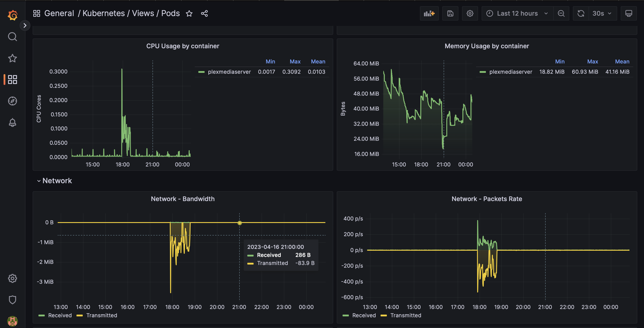
Task: Open the Last 12 hours time picker
Action: [x=517, y=13]
